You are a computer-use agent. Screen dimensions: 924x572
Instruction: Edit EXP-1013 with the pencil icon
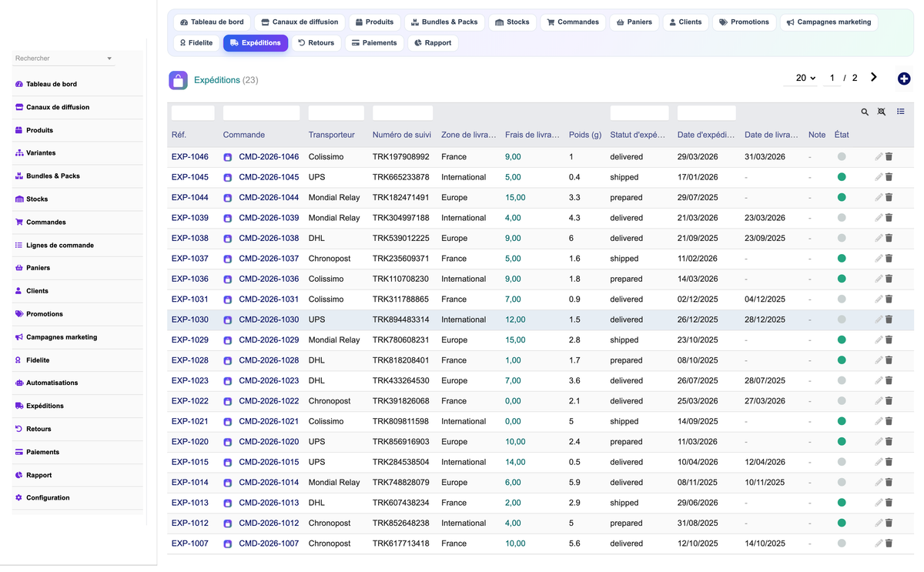879,503
